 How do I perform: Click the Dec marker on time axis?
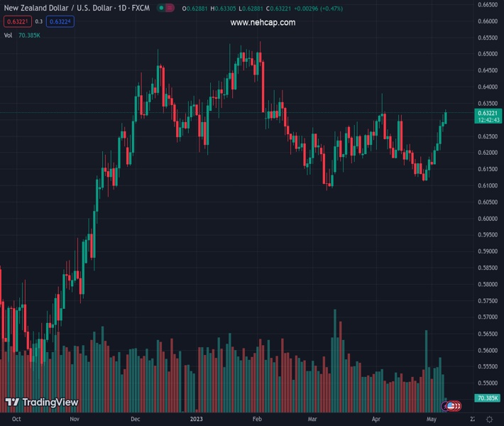[x=136, y=420]
